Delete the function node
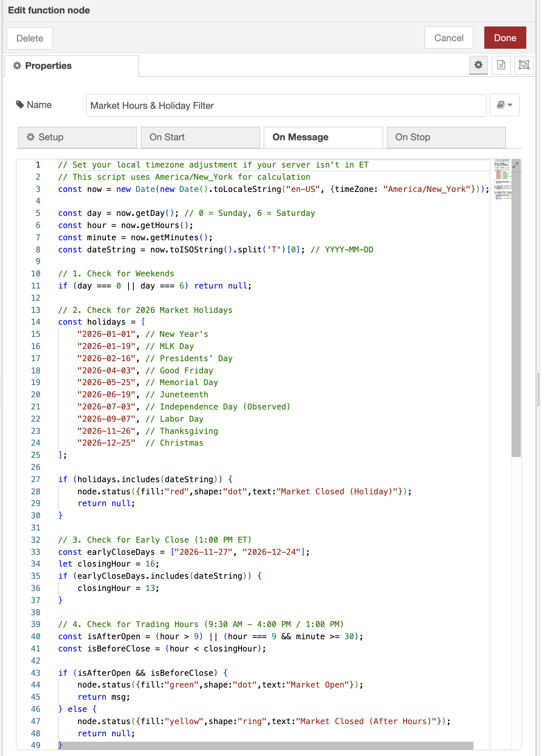This screenshot has height=756, width=541. coord(30,38)
